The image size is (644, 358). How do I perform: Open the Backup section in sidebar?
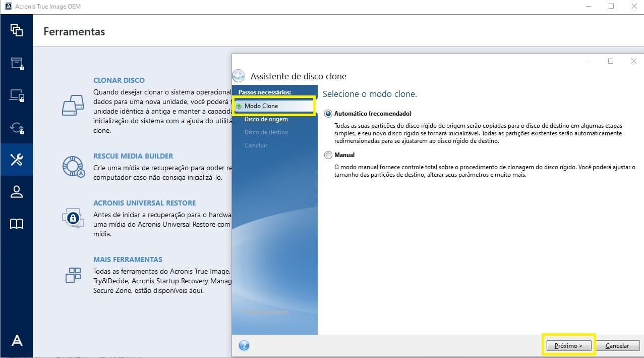pos(17,30)
